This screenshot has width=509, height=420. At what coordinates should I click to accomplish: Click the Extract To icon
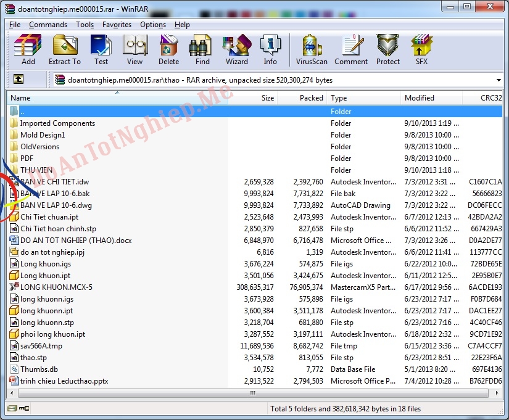coord(65,49)
